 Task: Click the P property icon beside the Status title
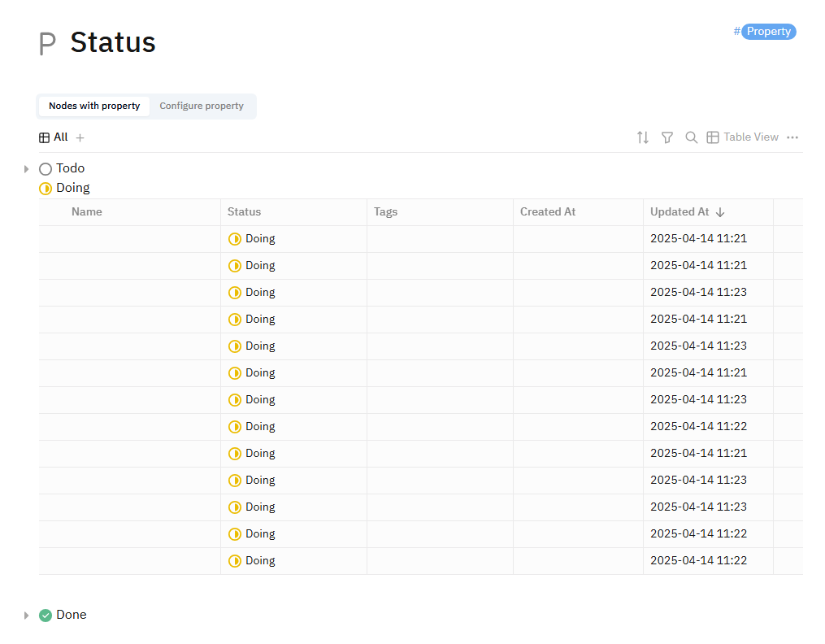coord(47,44)
